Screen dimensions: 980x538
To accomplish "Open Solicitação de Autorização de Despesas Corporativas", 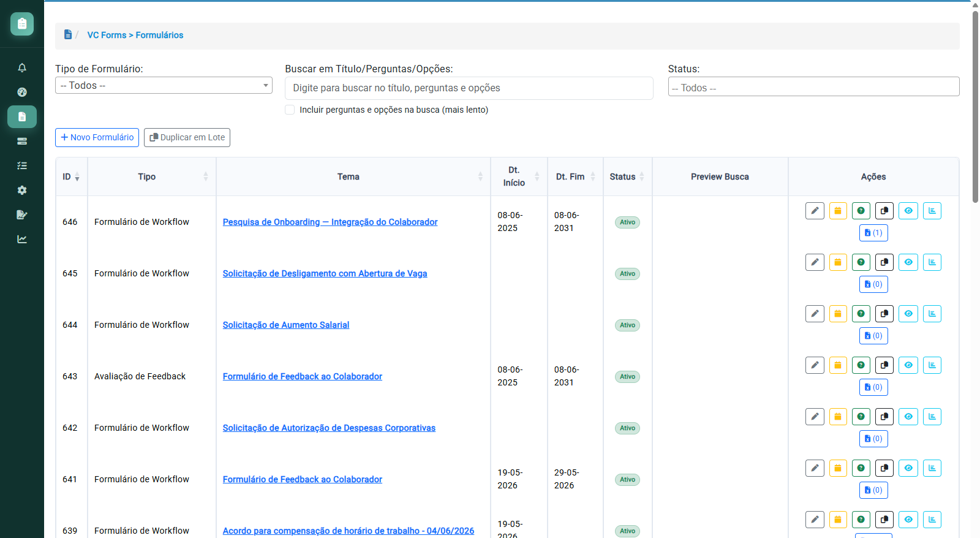I will (x=329, y=428).
